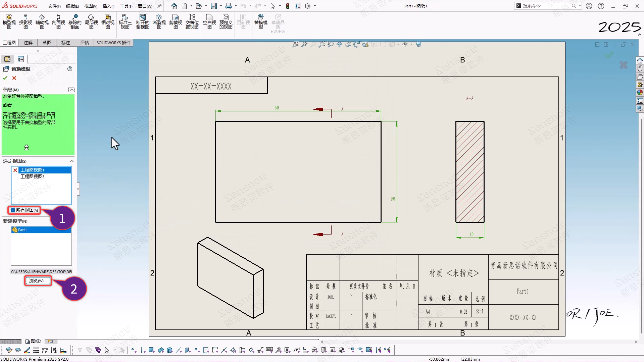Cancel with the red X in panel
Screen dimensions: 644x362
click(x=14, y=78)
